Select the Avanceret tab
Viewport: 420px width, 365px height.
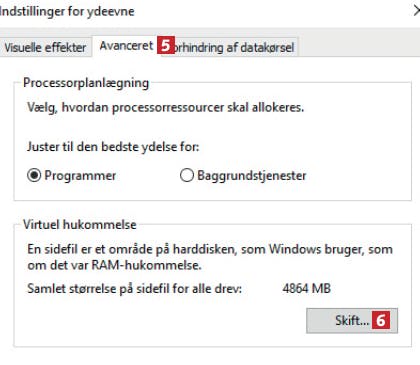[126, 46]
